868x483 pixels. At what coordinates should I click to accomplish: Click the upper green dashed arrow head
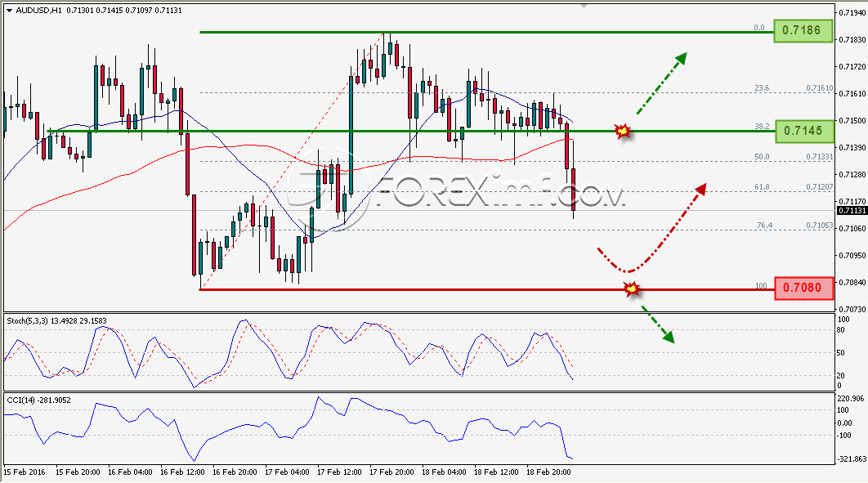click(x=680, y=59)
